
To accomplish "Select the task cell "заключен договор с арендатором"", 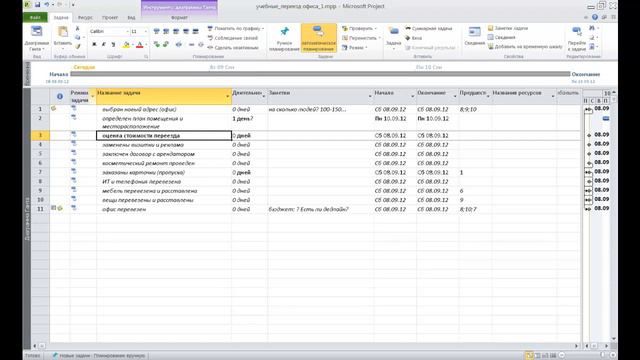I will point(164,154).
